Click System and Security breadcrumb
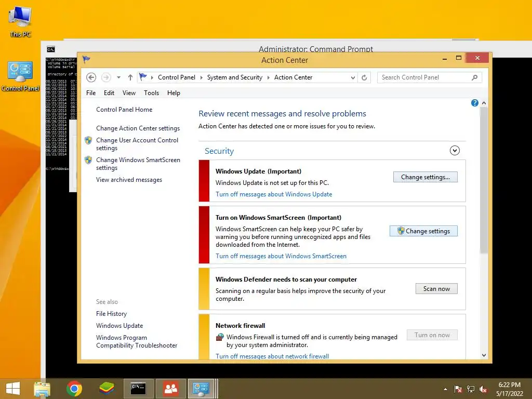Viewport: 532px width, 399px height. [x=235, y=77]
